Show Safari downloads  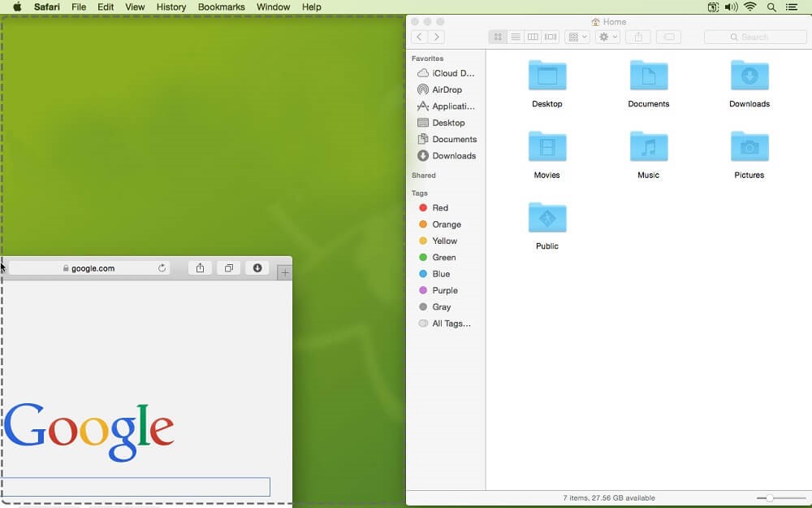point(257,268)
